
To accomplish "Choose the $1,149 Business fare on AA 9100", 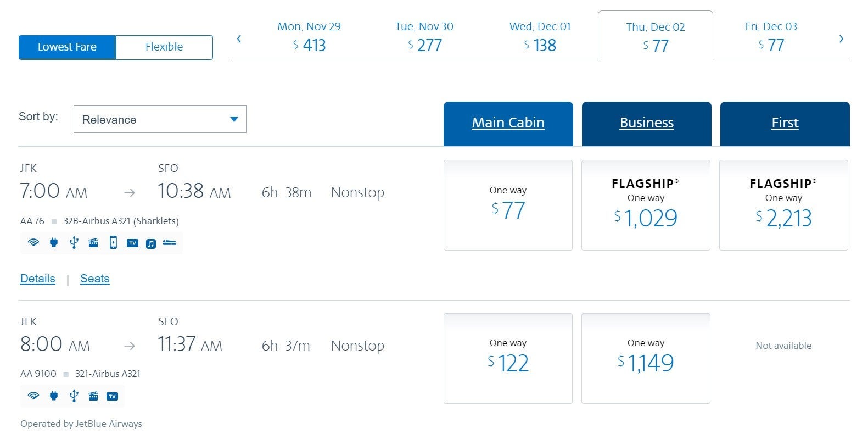I will (x=646, y=358).
